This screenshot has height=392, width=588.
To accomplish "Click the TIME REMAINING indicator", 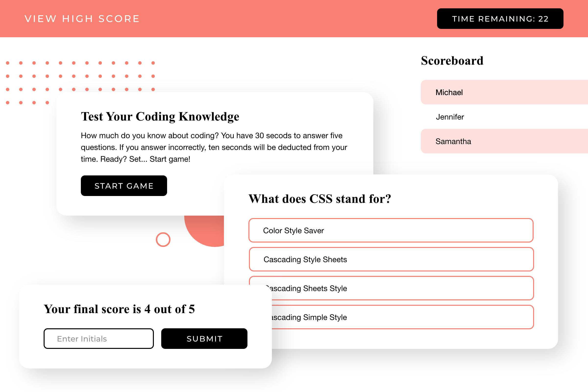I will tap(500, 18).
